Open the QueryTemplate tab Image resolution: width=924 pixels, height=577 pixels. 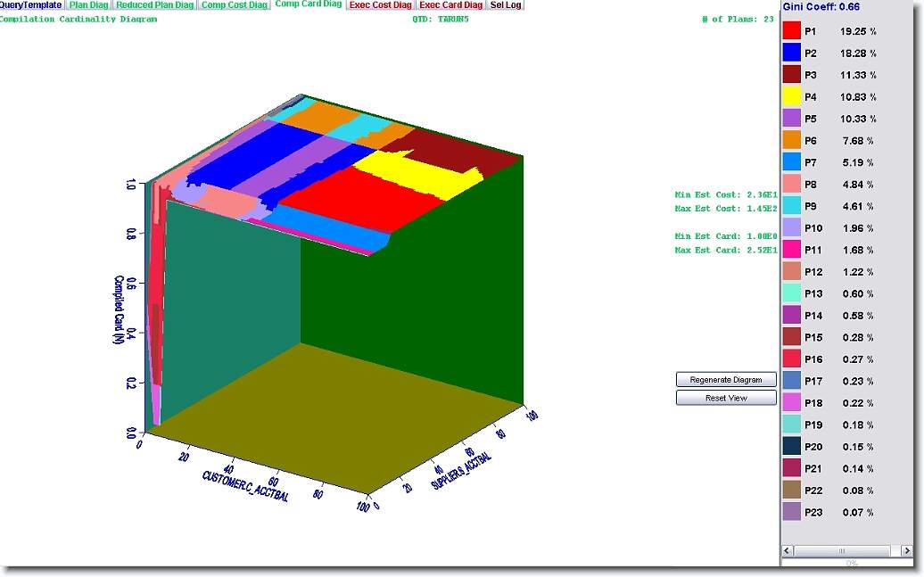coord(31,5)
